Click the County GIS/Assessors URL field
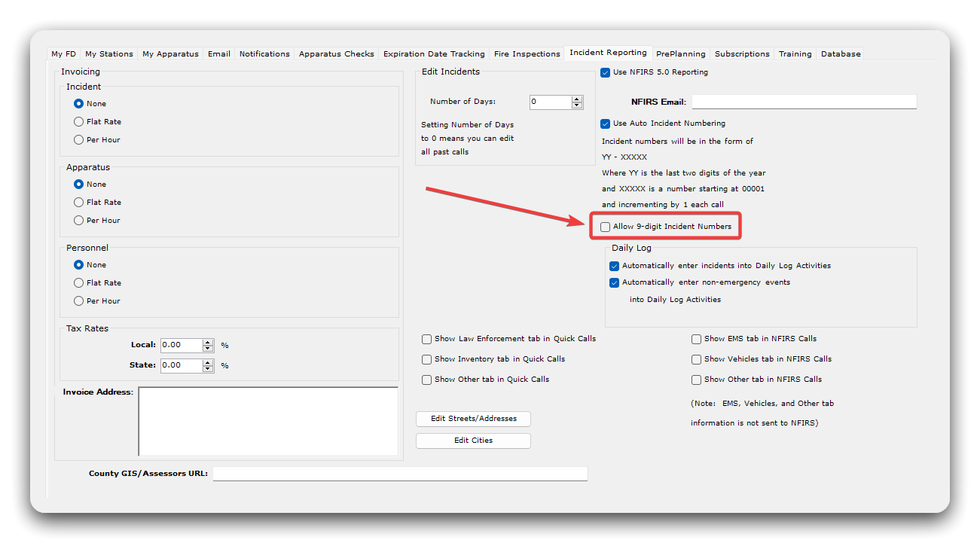The height and width of the screenshot is (543, 980). (400, 474)
